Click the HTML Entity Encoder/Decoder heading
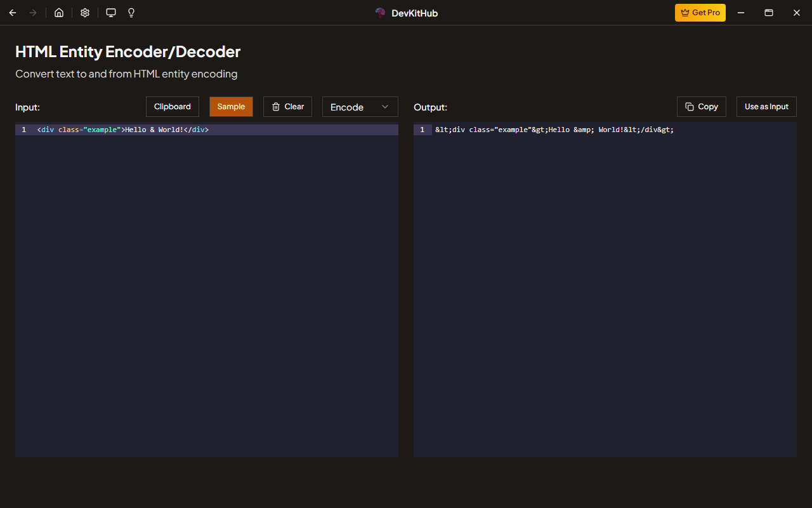 point(128,51)
